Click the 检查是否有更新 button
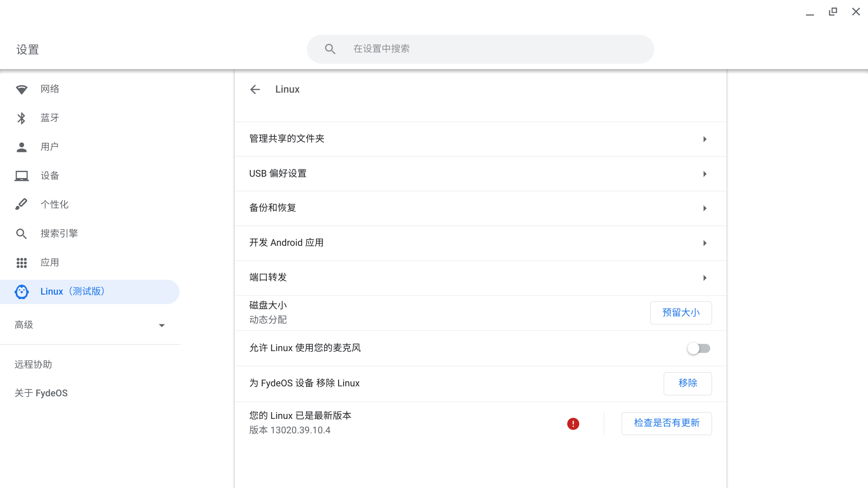Screen dimensions: 868x488 tap(667, 423)
